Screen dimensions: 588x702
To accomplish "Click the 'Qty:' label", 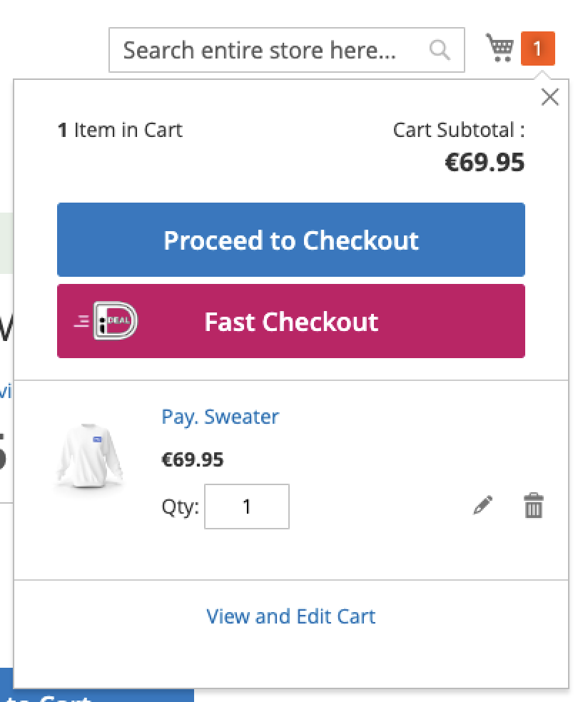I will point(180,507).
